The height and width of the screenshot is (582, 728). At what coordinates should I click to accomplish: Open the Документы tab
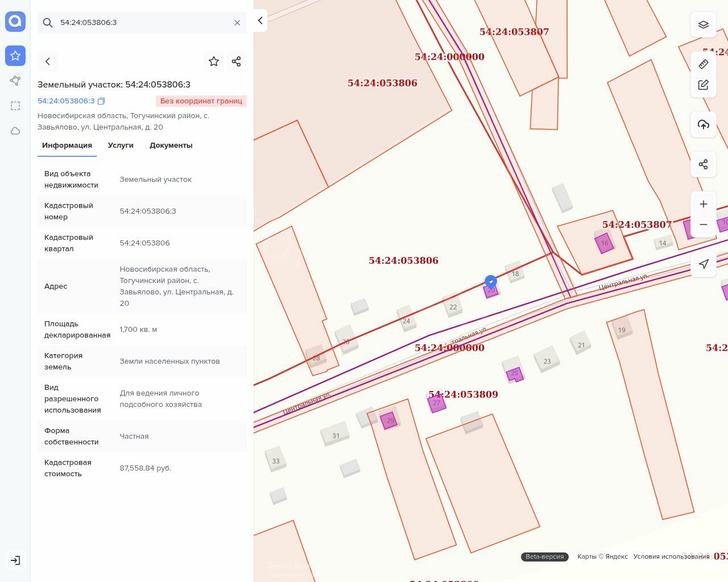coord(171,145)
